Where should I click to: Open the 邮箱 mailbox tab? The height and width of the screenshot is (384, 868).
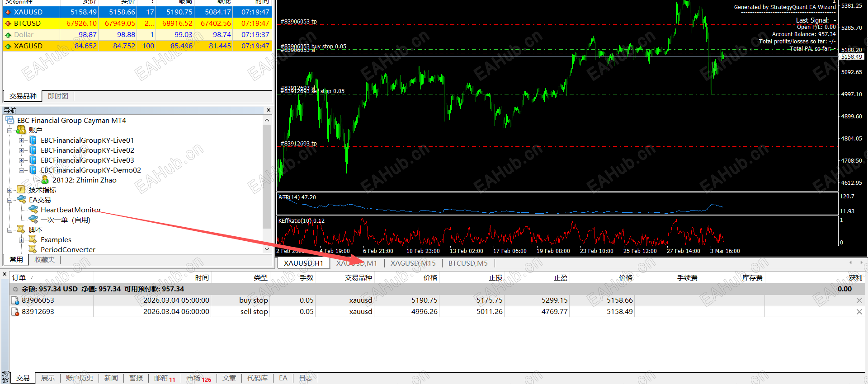(x=165, y=378)
